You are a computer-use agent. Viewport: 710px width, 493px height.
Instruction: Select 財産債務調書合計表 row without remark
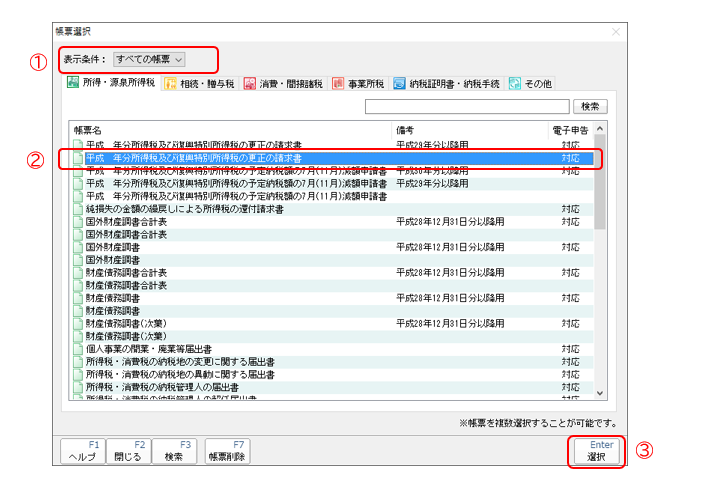tap(333, 285)
